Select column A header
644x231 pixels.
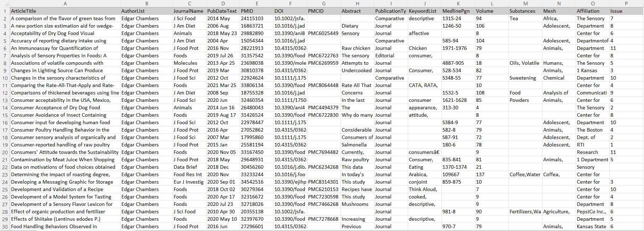click(x=65, y=4)
